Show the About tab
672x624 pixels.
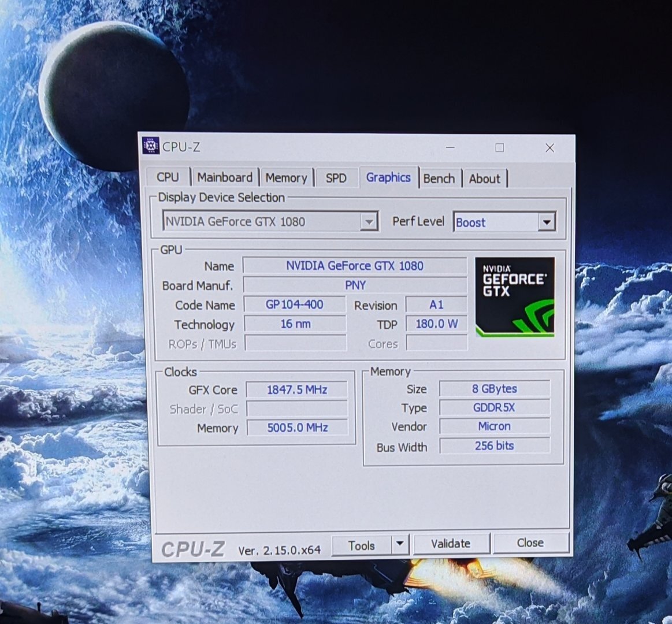485,179
